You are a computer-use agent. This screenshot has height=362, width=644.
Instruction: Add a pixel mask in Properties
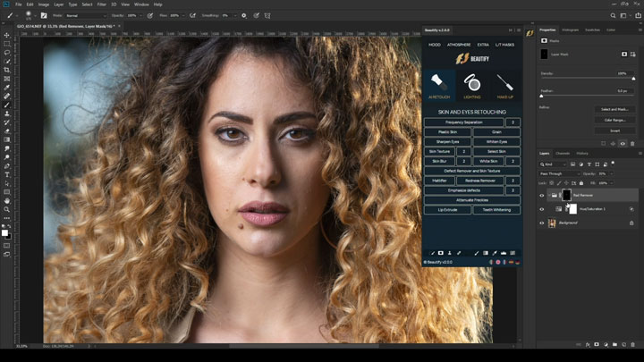coord(624,55)
